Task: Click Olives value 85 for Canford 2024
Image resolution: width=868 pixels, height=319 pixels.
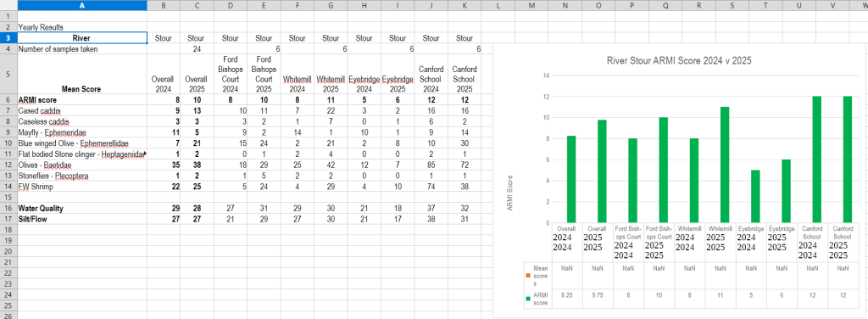Action: point(431,165)
